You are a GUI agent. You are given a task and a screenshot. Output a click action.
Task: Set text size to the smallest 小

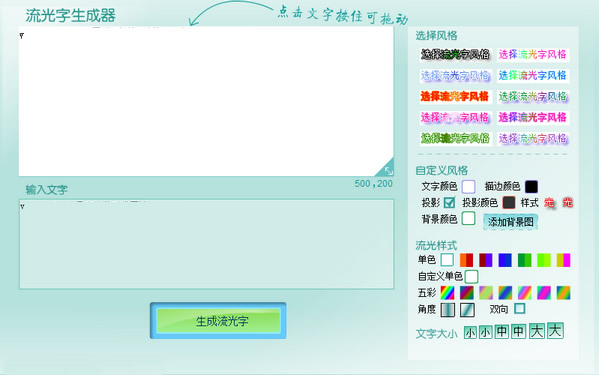coord(470,333)
